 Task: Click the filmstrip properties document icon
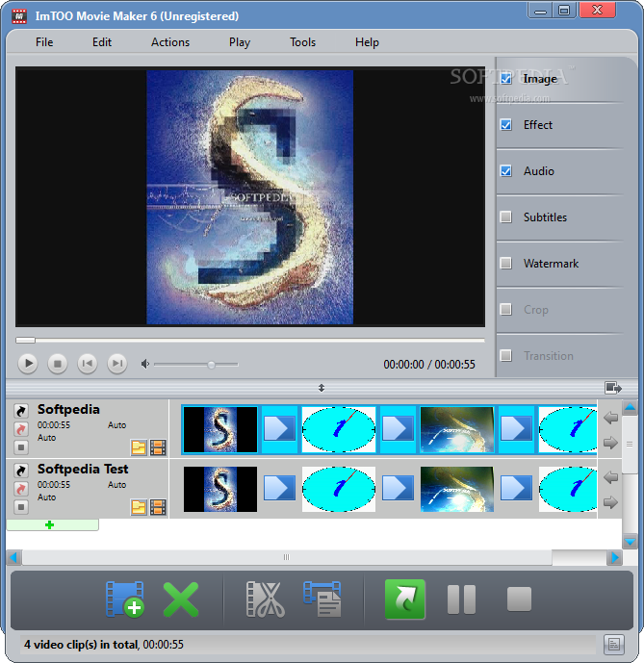pos(322,599)
